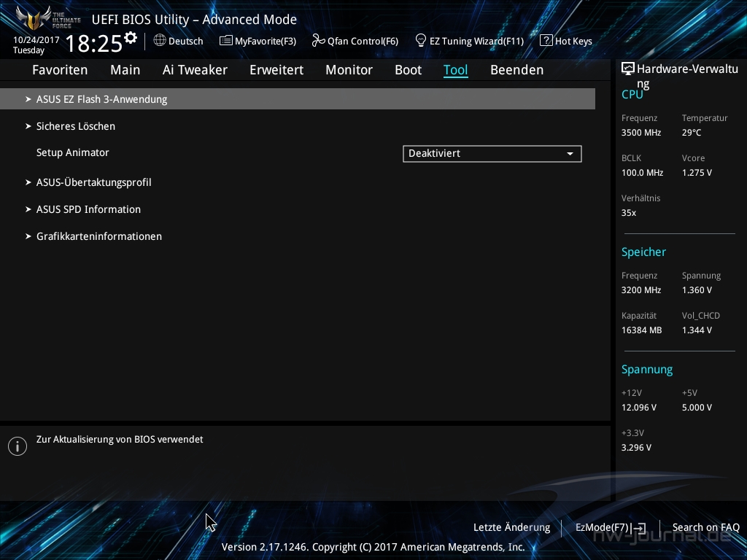Click the +12V value 12.096 V
Viewport: 747px width, 560px height.
pyautogui.click(x=638, y=408)
